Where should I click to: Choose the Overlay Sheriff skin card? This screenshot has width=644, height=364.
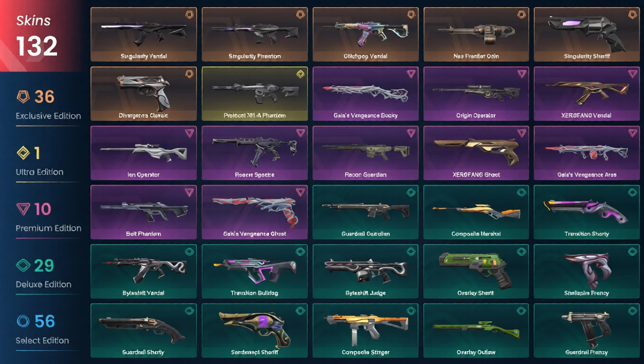click(x=476, y=271)
